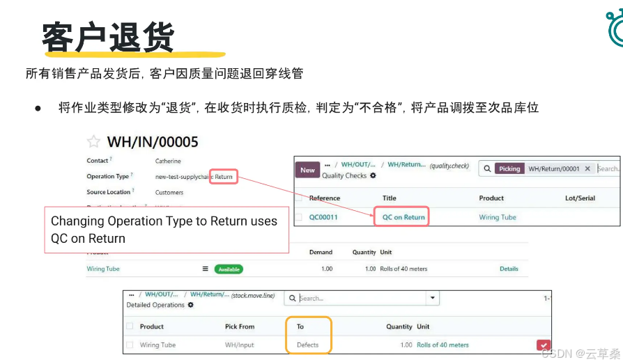Tick select-all checkbox in Detailed Operations header
Viewport: 623px width, 364px height.
click(130, 326)
